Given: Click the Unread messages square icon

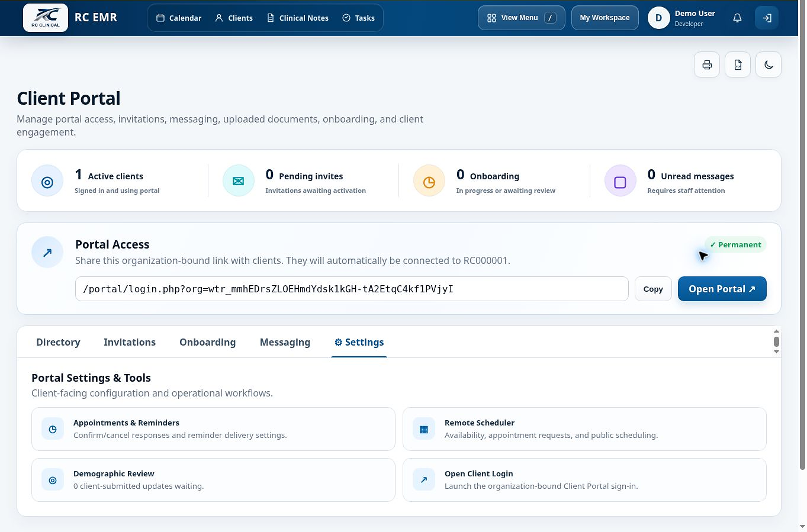Looking at the screenshot, I should [x=620, y=181].
